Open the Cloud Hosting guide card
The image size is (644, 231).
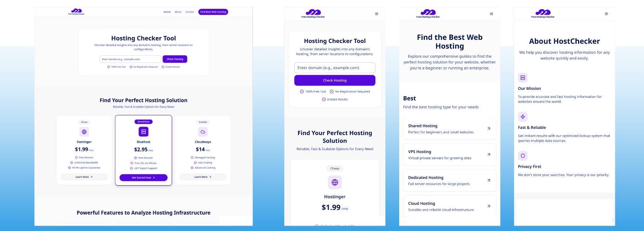click(x=450, y=206)
